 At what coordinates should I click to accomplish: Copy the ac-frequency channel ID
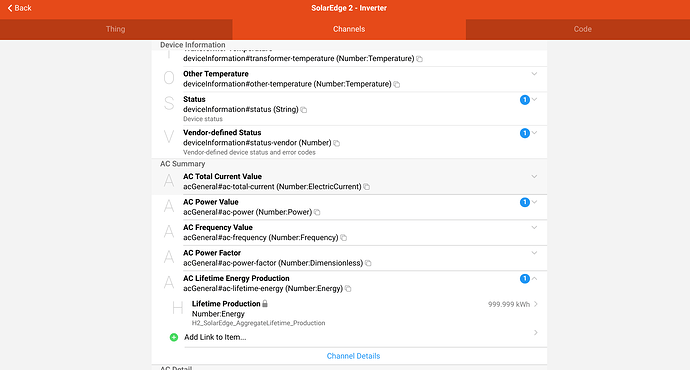point(344,238)
